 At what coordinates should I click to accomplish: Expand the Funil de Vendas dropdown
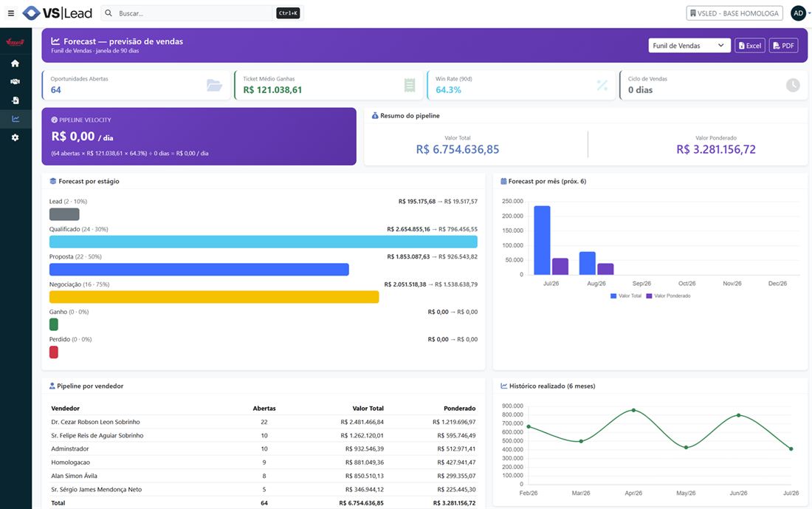coord(689,46)
